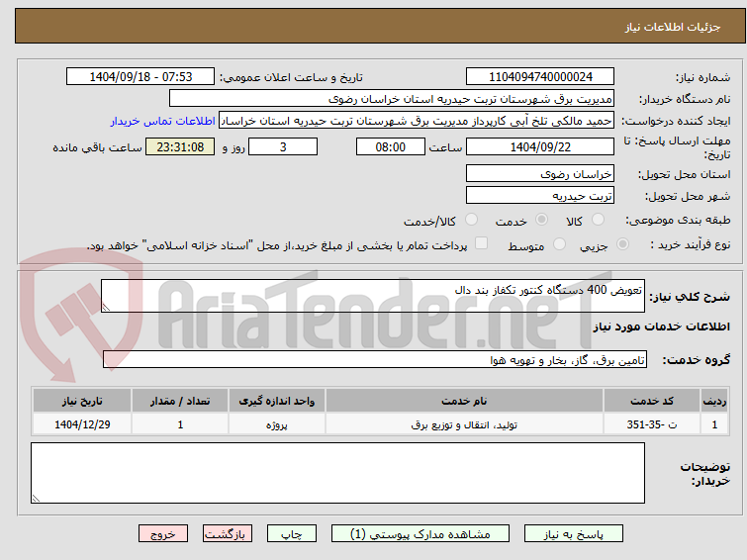Click the گروه خدمت field
The width and height of the screenshot is (747, 560).
tap(375, 359)
